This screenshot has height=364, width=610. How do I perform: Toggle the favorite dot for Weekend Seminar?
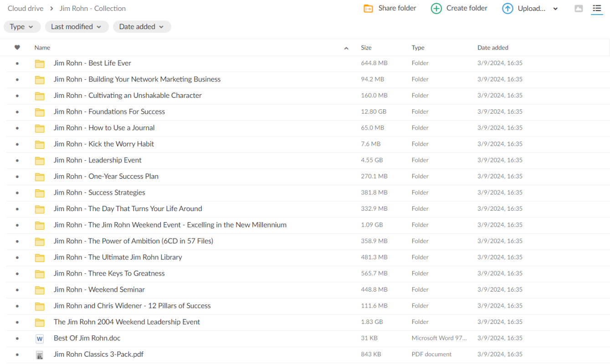[17, 290]
